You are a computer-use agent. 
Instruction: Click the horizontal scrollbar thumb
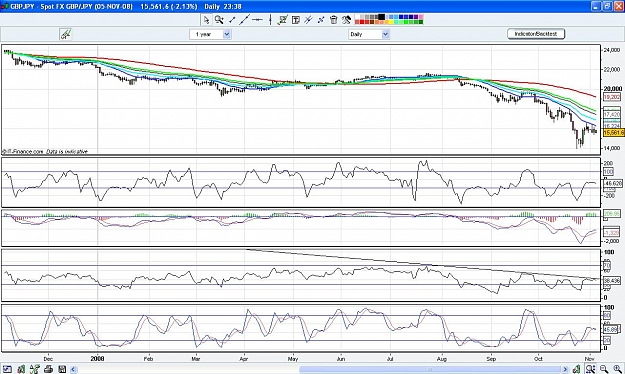point(430,369)
